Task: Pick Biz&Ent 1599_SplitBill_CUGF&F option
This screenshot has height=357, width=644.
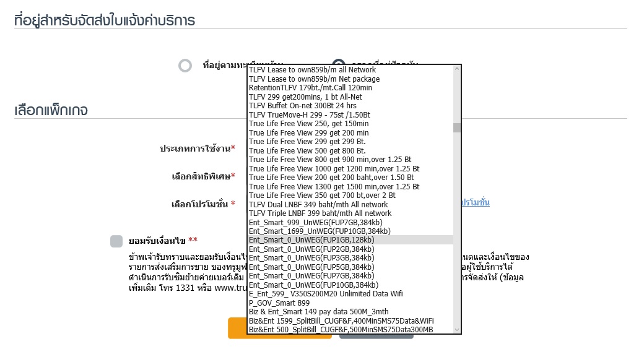Action: point(350,321)
